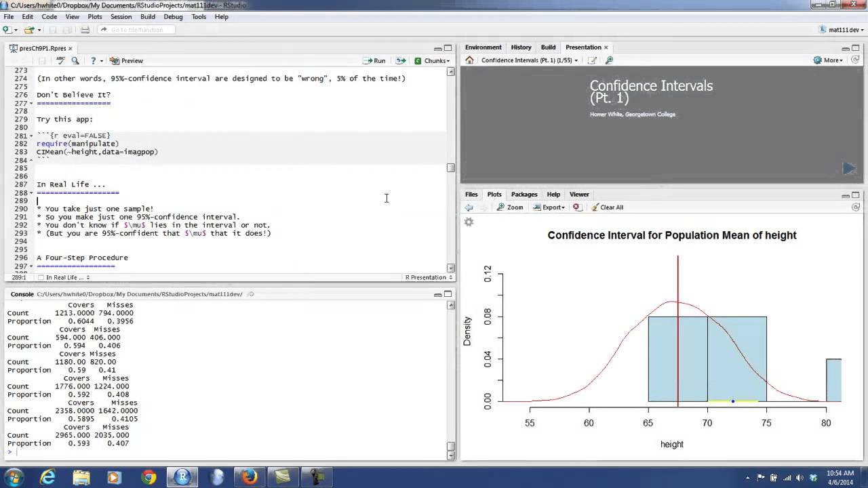Screen dimensions: 868x488
Task: Open the Debug menu
Action: (173, 17)
